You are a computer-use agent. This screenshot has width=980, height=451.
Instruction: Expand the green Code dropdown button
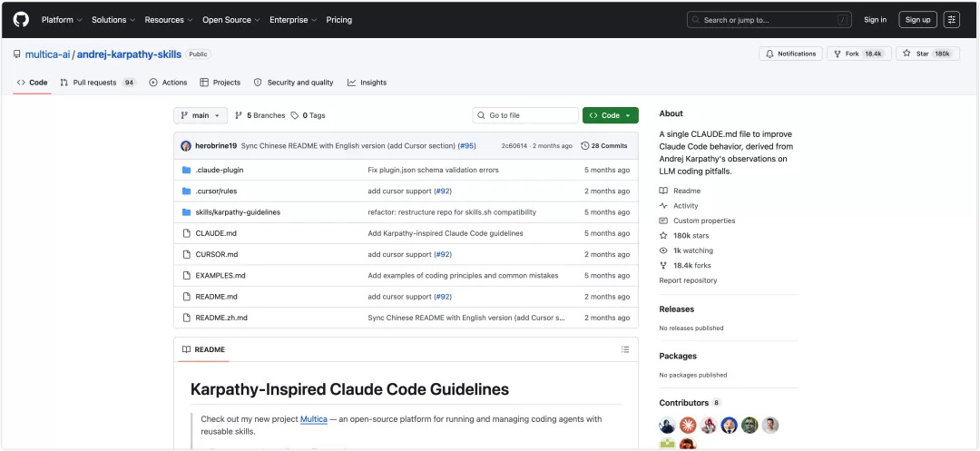(611, 115)
